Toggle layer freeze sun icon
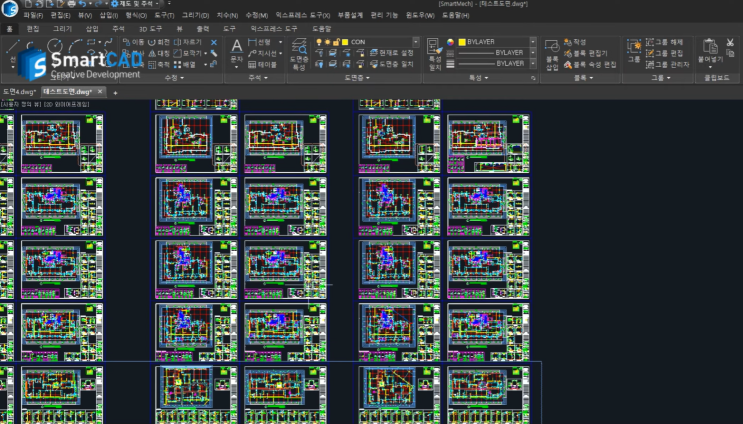This screenshot has width=743, height=424. point(327,42)
